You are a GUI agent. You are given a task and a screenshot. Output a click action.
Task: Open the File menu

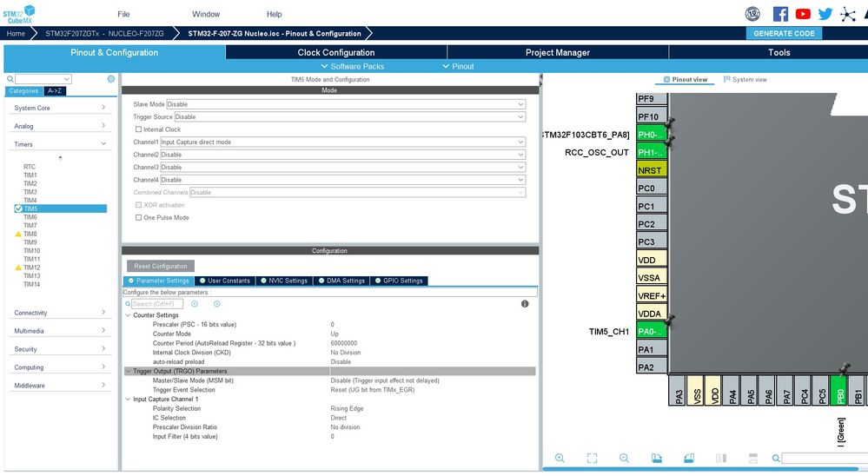point(123,15)
